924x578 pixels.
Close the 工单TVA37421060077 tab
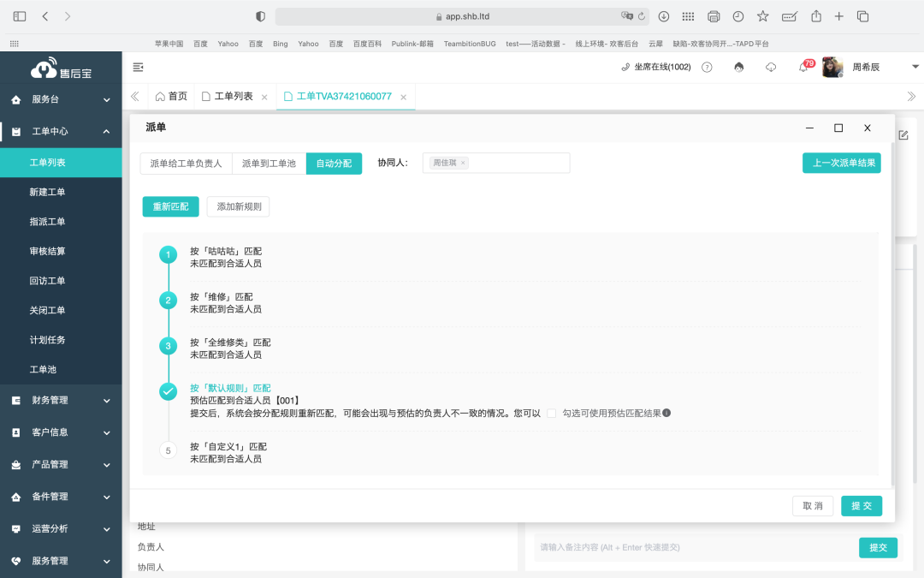(404, 98)
